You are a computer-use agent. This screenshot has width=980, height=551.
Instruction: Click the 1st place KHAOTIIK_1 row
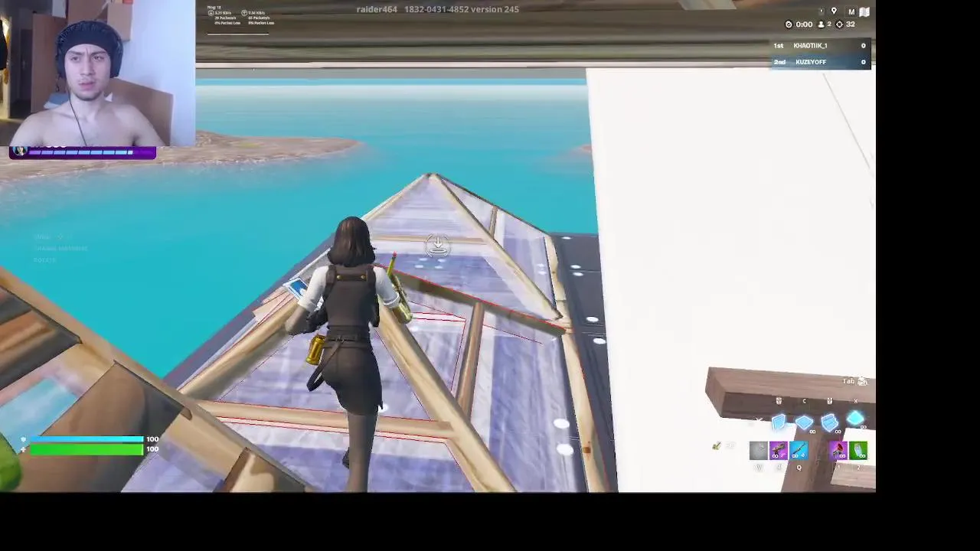pos(820,46)
